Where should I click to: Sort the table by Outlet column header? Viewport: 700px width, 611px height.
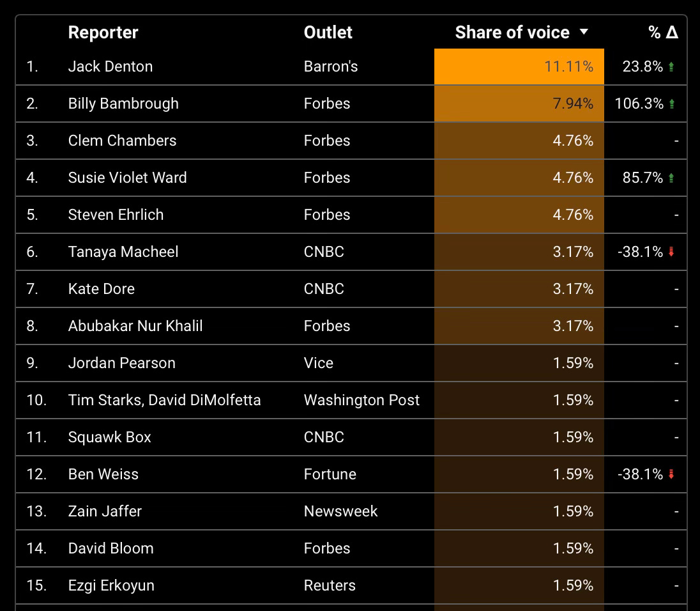pyautogui.click(x=328, y=33)
